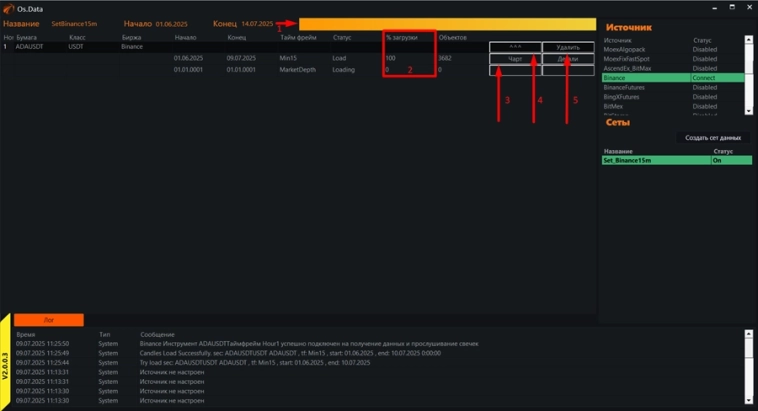Click Создать сет данных button

pos(713,138)
